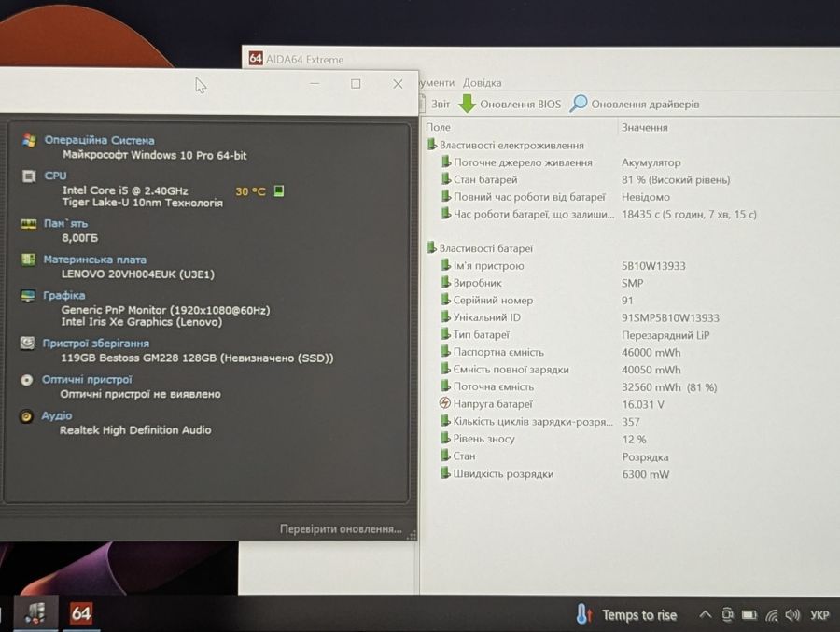Select the Ім'я пристрою row
Viewport: 840px width, 632px height.
(563, 265)
